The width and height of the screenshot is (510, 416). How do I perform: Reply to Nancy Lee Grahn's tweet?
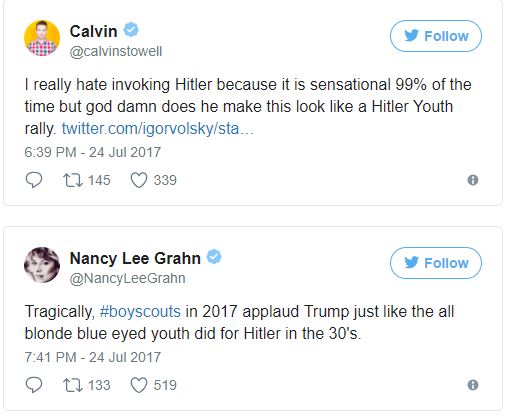point(34,385)
